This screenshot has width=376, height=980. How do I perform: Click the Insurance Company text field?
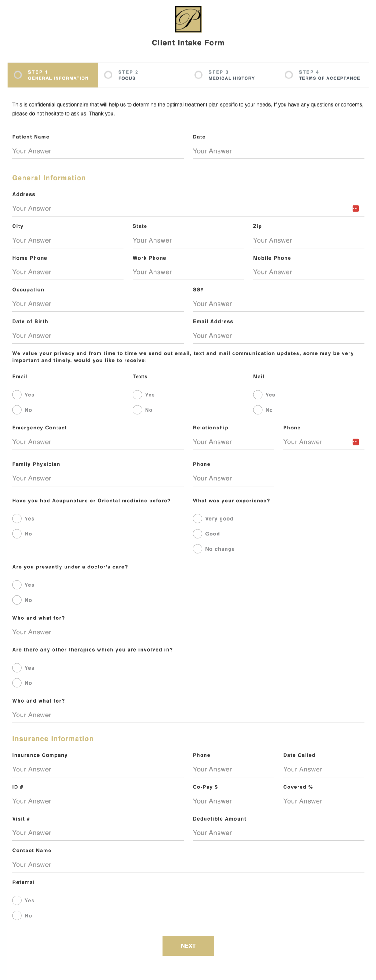point(97,769)
